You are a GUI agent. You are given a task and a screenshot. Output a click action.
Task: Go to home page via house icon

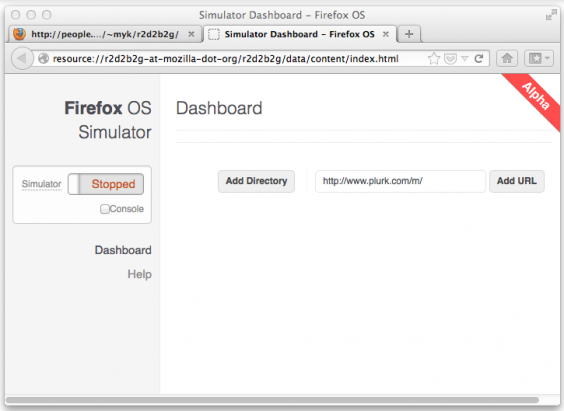point(507,58)
